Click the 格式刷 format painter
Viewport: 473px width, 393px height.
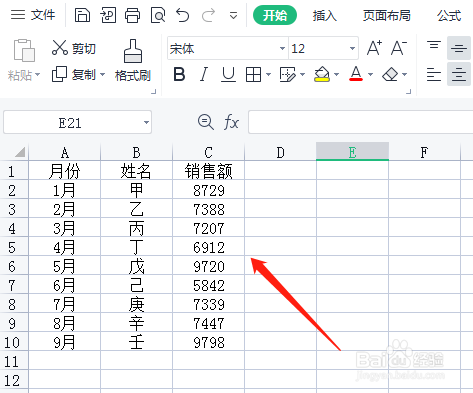click(x=133, y=61)
